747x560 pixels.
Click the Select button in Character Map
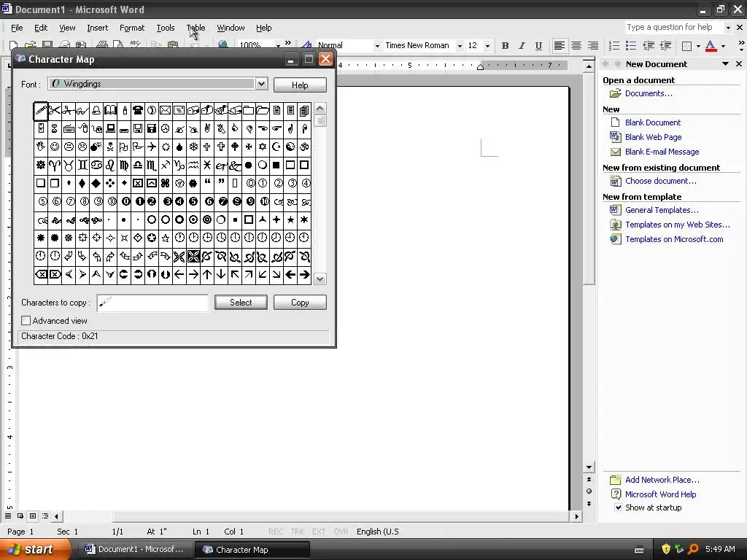pos(241,303)
